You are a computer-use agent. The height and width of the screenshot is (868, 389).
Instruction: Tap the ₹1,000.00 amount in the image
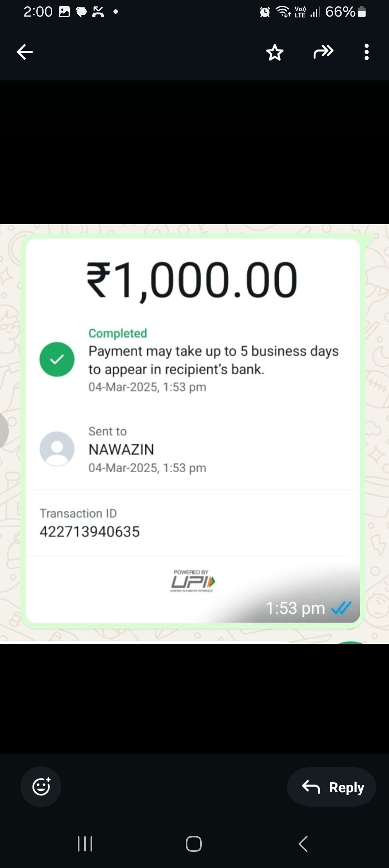(192, 281)
